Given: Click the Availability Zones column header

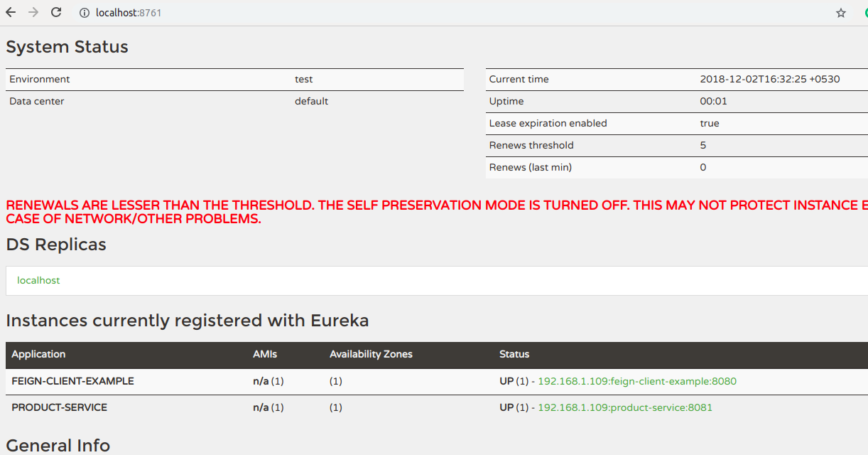Looking at the screenshot, I should [x=371, y=355].
